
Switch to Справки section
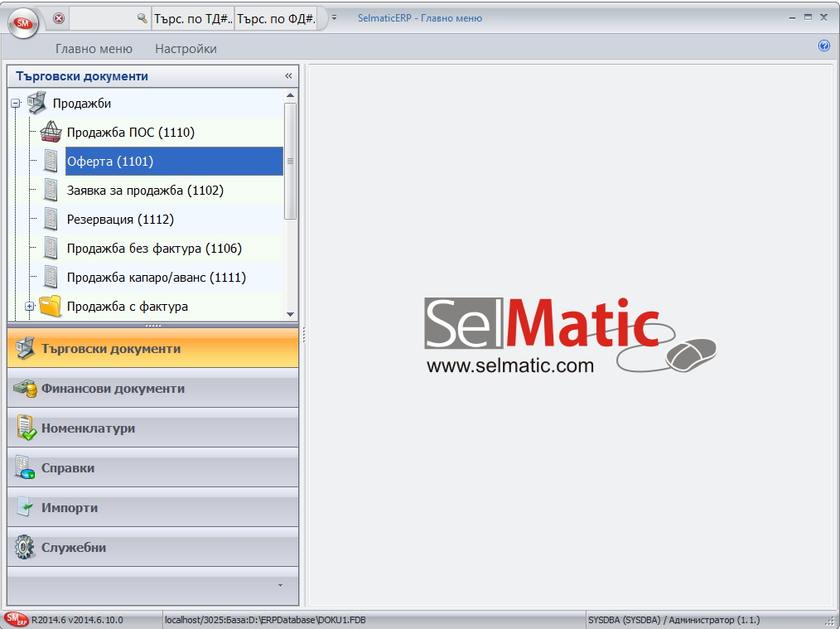tap(152, 467)
